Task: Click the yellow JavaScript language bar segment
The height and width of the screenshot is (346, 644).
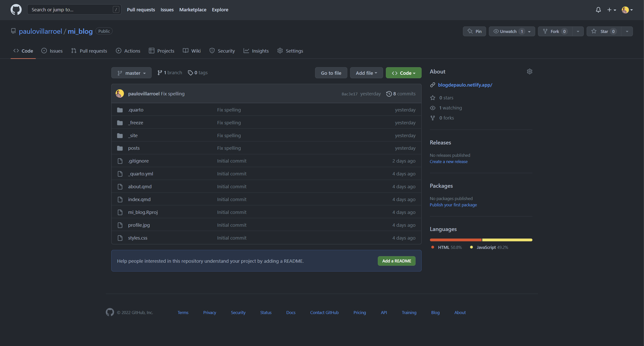Action: click(x=507, y=240)
